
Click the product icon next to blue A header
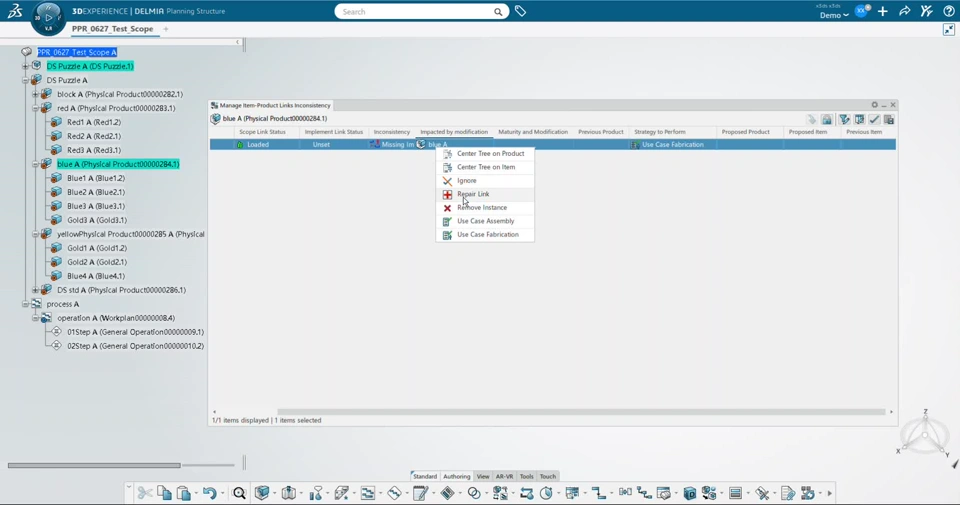[216, 119]
